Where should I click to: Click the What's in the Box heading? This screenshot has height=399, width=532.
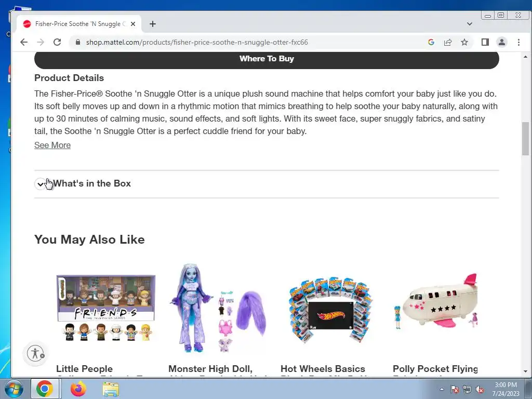92,183
